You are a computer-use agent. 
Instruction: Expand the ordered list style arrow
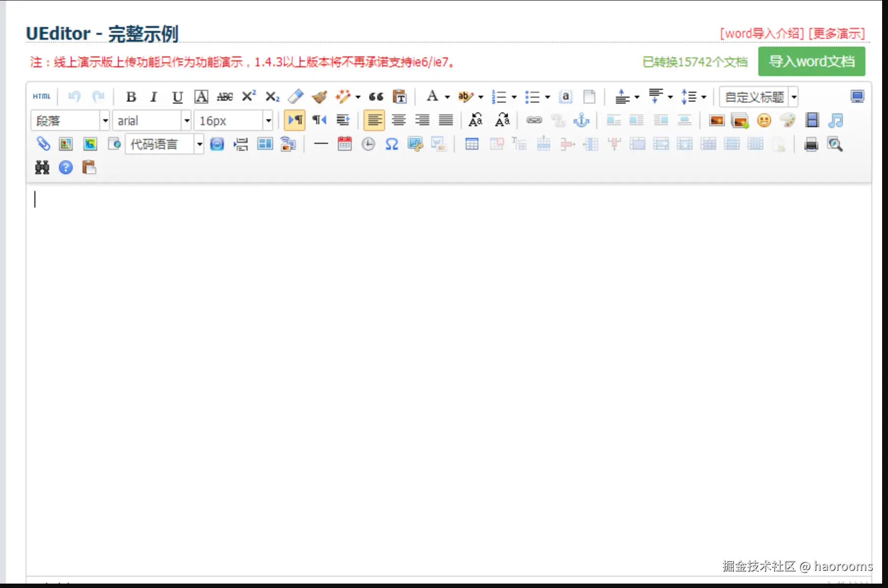tap(514, 97)
